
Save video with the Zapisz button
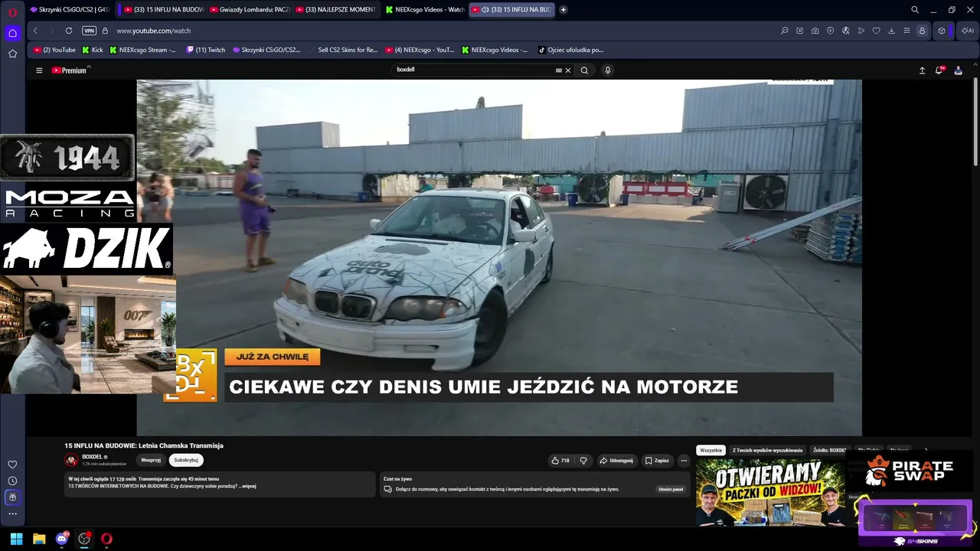pos(657,461)
